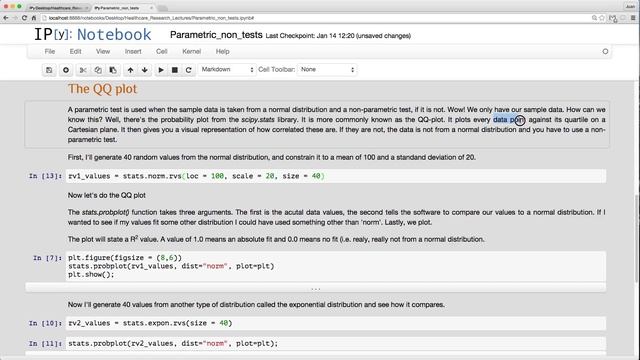Screen dimensions: 640x360
Task: Bookmark this page with the star icon
Action: pyautogui.click(x=602, y=18)
